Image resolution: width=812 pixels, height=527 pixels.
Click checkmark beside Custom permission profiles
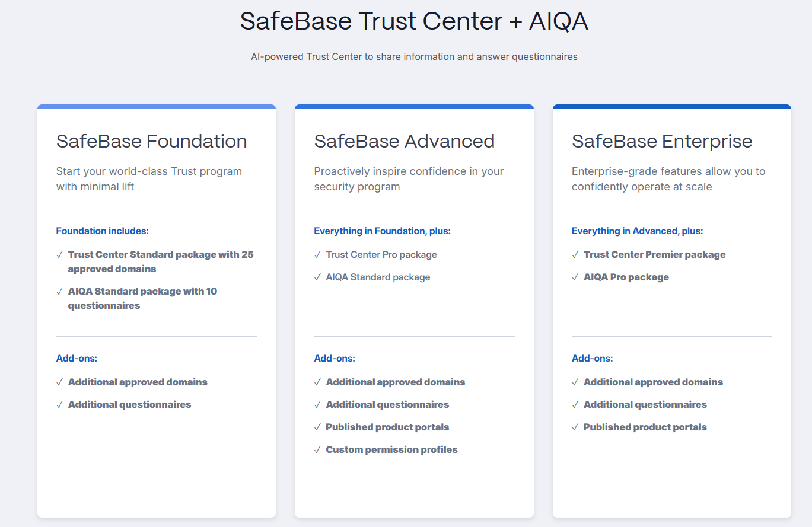pyautogui.click(x=317, y=450)
